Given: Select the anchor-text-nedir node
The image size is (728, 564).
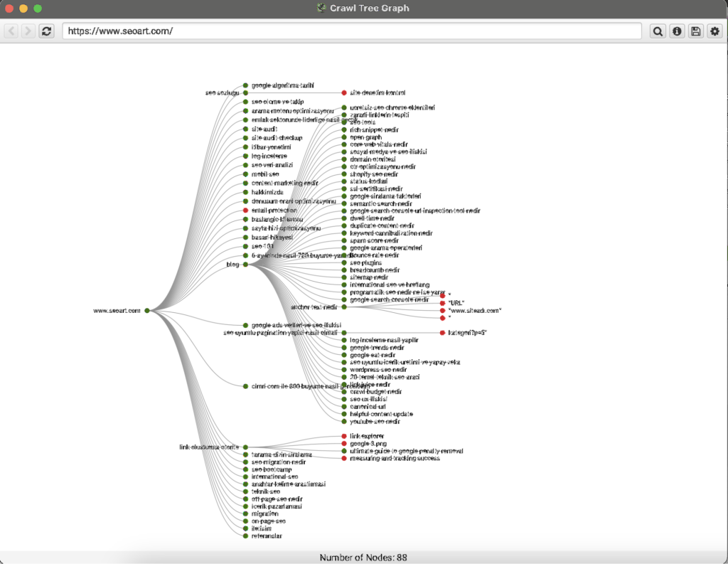Looking at the screenshot, I should pyautogui.click(x=344, y=307).
